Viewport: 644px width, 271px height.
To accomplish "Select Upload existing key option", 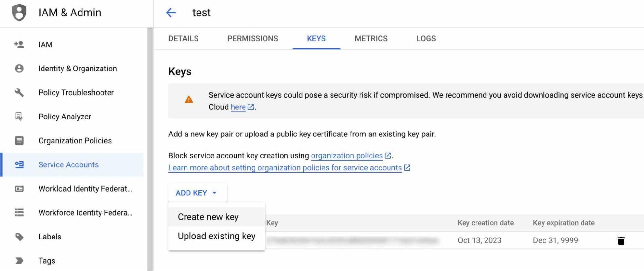I will click(x=217, y=236).
